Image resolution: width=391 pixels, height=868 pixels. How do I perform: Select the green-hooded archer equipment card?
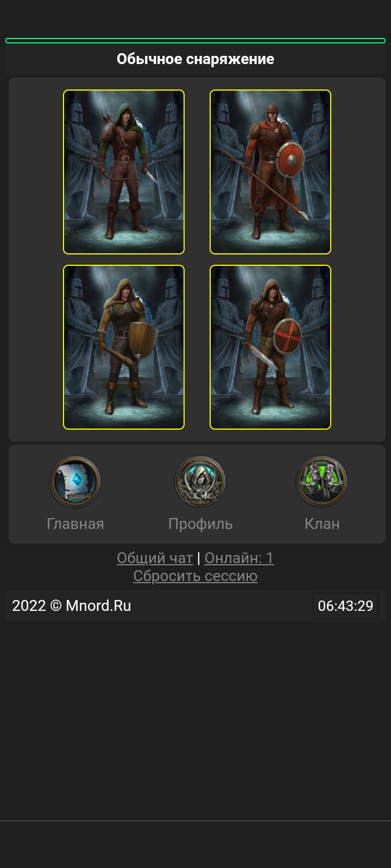(x=124, y=172)
